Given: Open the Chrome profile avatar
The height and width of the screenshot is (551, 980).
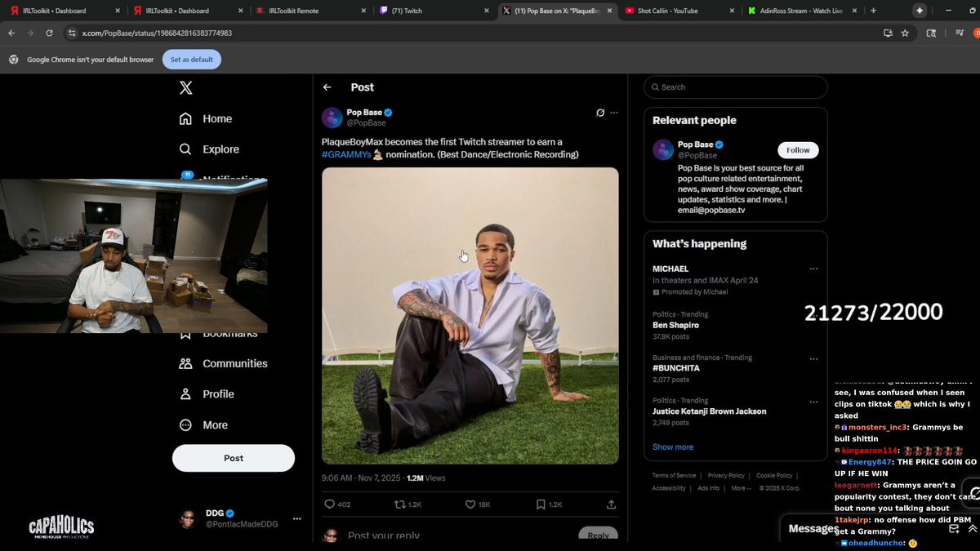Looking at the screenshot, I should (x=977, y=33).
